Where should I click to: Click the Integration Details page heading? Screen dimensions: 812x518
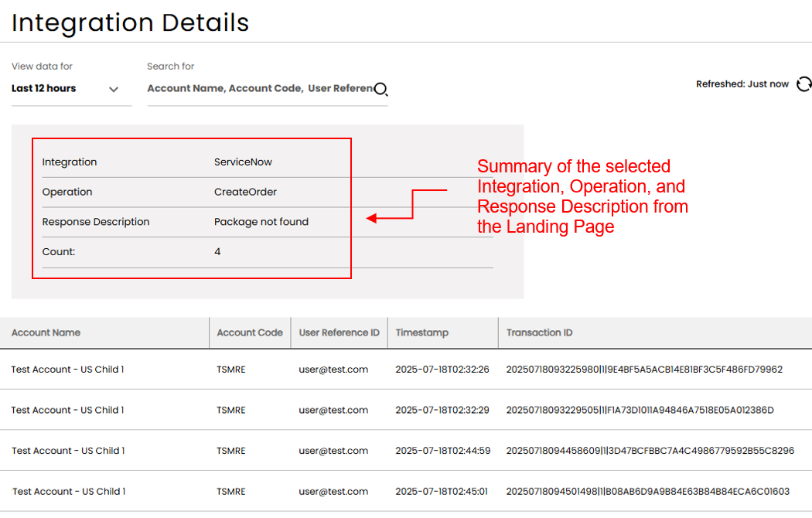point(130,23)
